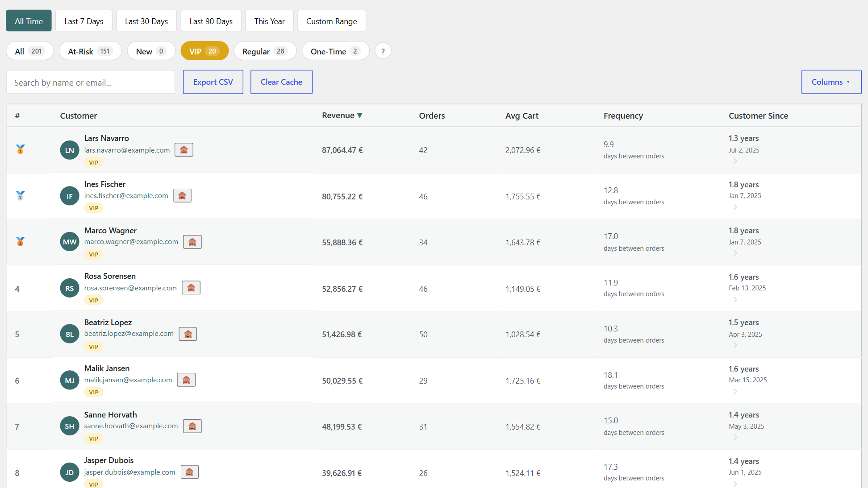
Task: Open the icon button beside lars.navarro@example.com
Action: click(x=184, y=150)
